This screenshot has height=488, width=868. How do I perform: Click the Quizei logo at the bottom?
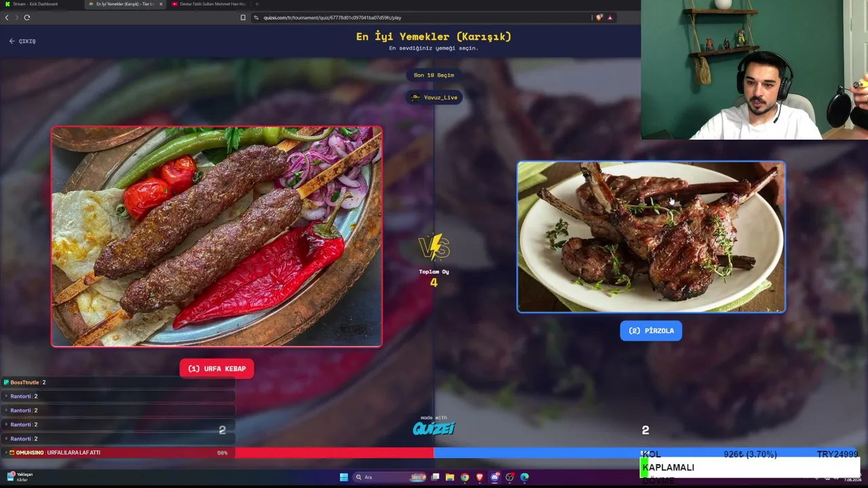tap(434, 428)
